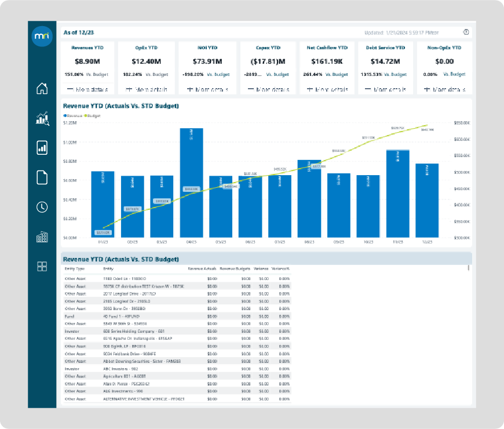Expand More details under Net Cashflow YTD
504x429 pixels.
327,90
